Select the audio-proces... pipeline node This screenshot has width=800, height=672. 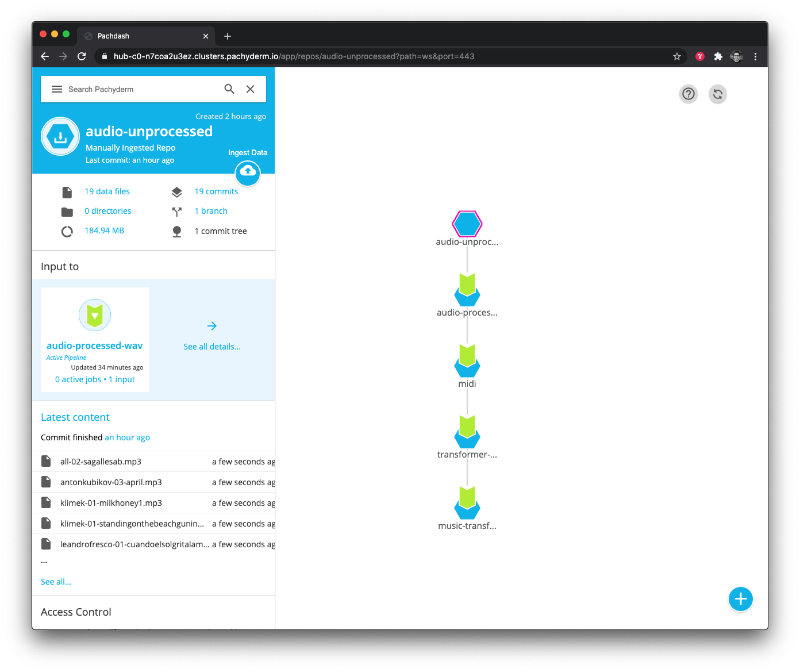(x=467, y=290)
